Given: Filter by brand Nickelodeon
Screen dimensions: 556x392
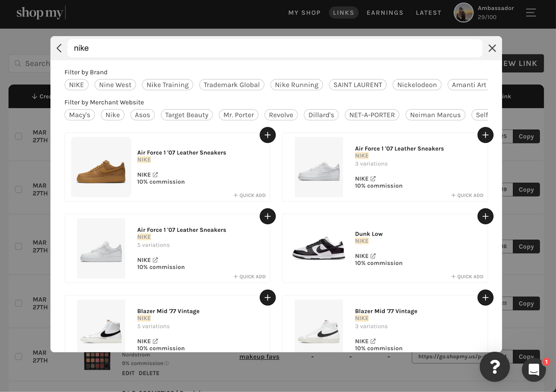Looking at the screenshot, I should click(x=417, y=85).
